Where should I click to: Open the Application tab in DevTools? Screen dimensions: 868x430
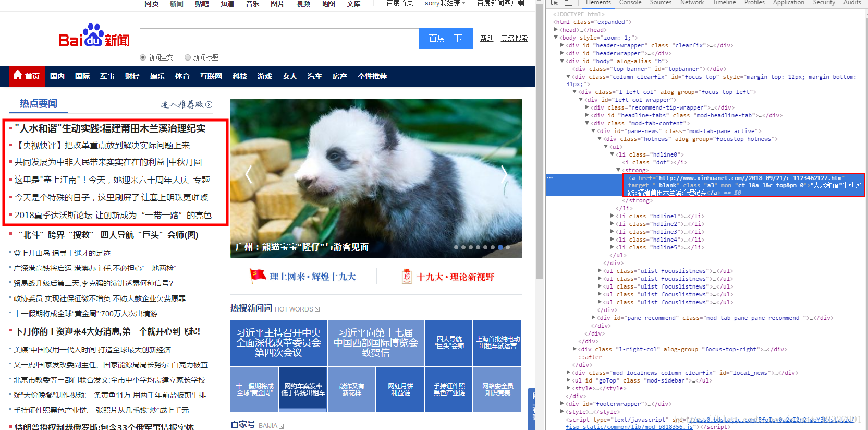pos(788,3)
